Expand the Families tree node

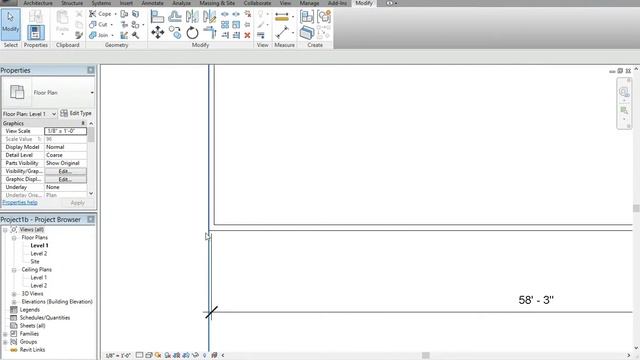pos(5,334)
